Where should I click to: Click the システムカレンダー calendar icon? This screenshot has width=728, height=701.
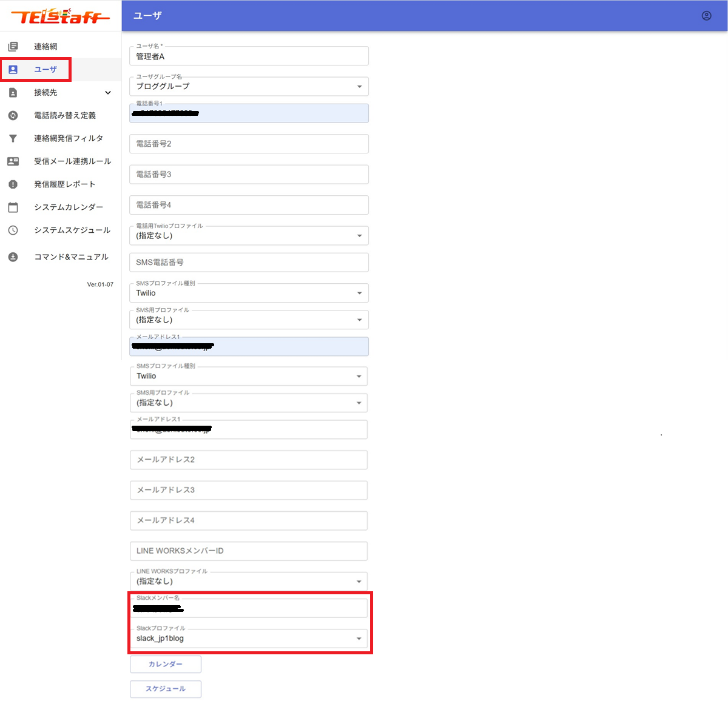coord(13,207)
